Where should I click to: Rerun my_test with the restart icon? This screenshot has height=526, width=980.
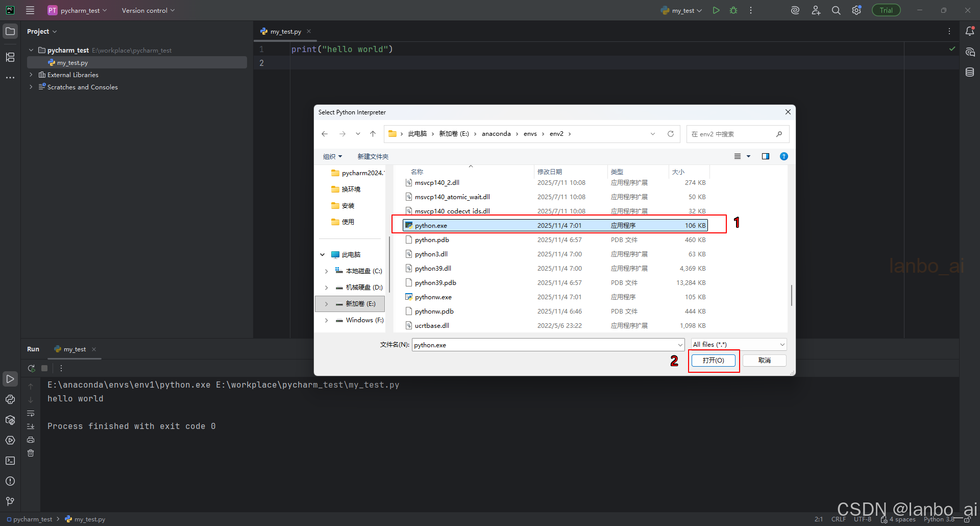coord(31,368)
